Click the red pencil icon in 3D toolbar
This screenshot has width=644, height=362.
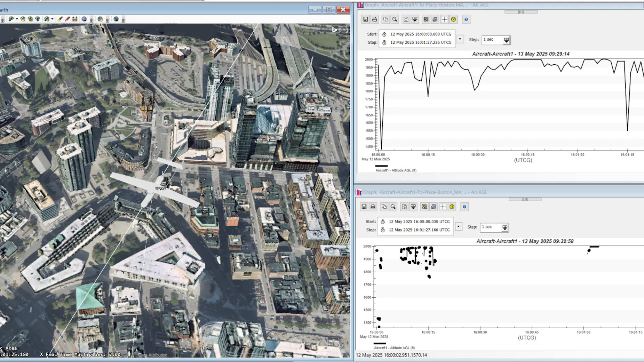pos(67,19)
